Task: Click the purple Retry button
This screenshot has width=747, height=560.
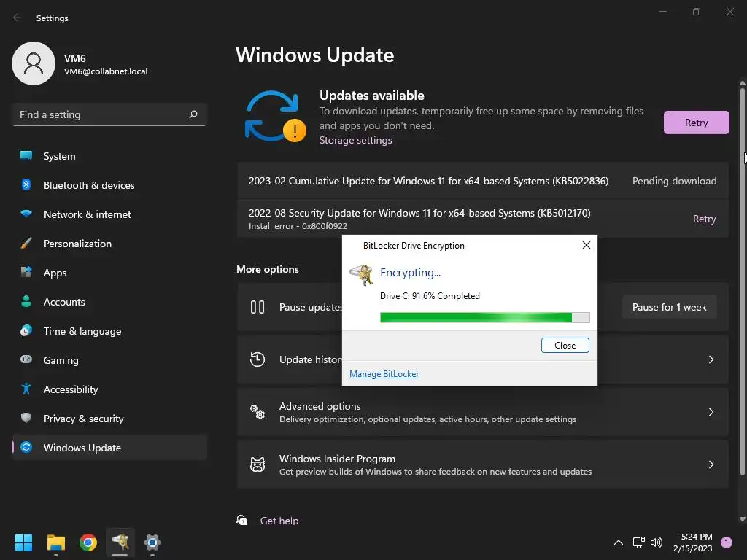Action: (x=696, y=122)
